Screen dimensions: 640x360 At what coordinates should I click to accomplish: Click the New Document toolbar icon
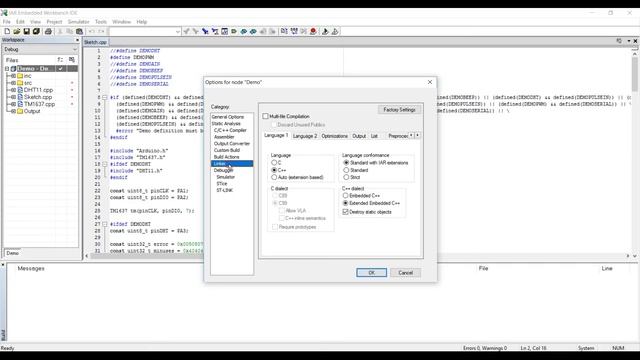click(x=7, y=31)
